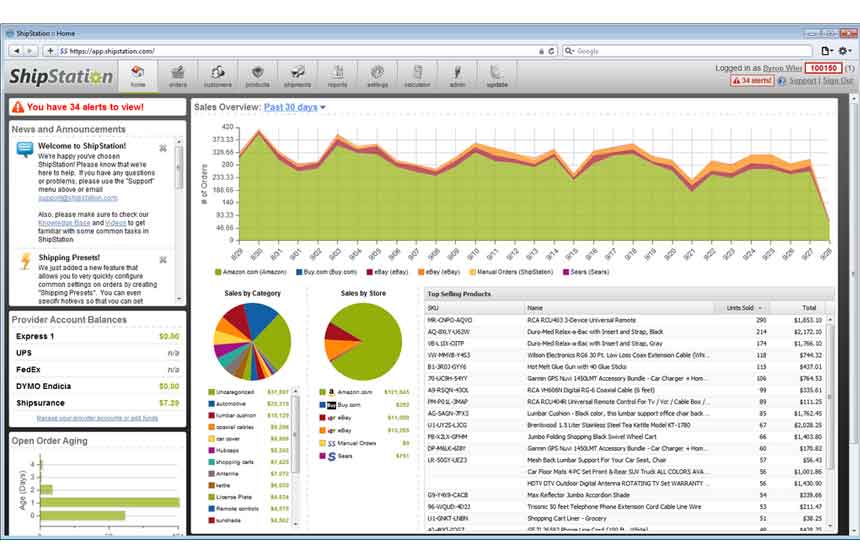Click Manage your provider accounts or add funds

tap(97, 418)
